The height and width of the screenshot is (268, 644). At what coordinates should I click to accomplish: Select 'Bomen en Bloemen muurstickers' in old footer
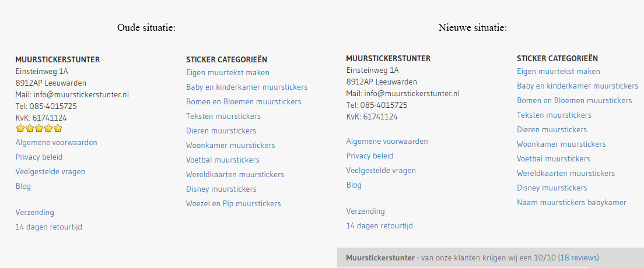point(243,102)
